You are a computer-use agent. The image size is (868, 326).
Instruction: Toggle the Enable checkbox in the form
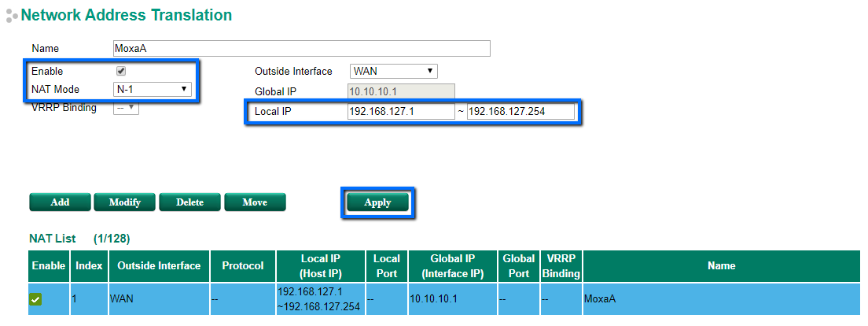[x=121, y=71]
